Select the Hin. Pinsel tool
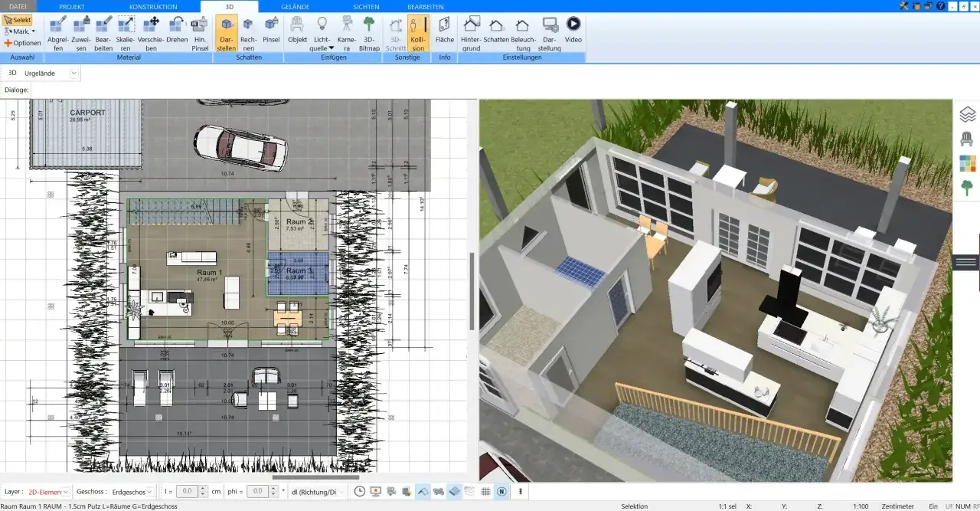This screenshot has width=980, height=511. click(200, 33)
